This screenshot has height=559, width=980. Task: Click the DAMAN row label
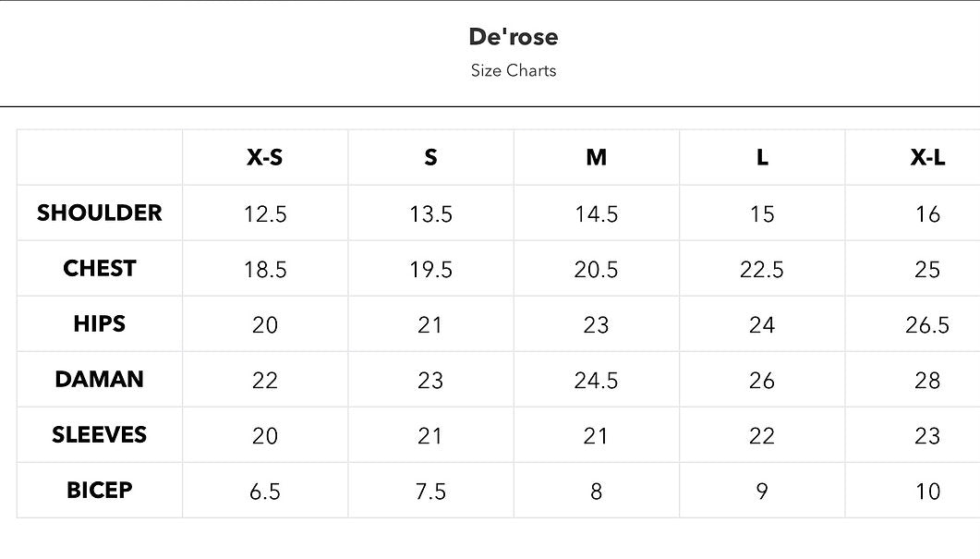tap(100, 379)
